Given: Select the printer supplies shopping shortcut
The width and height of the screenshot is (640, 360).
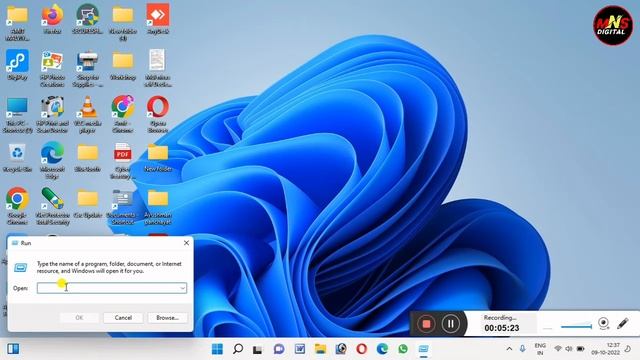Looking at the screenshot, I should pyautogui.click(x=87, y=69).
